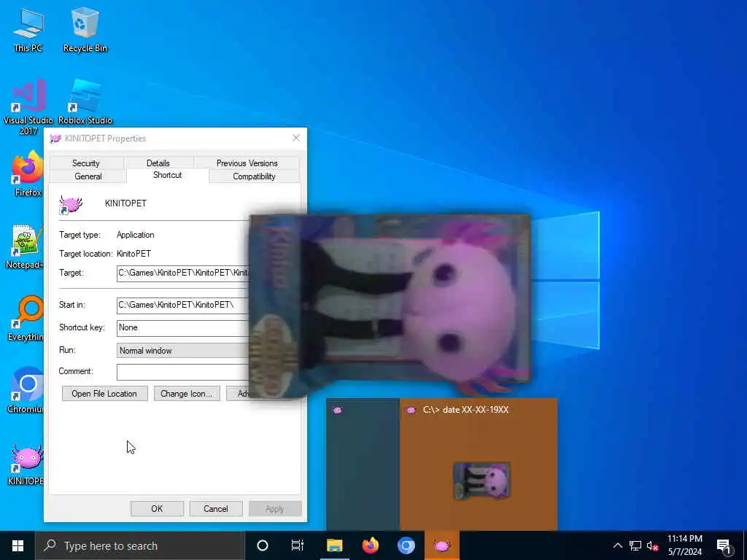
Task: Click the Cortana circle in taskbar
Action: point(262,545)
